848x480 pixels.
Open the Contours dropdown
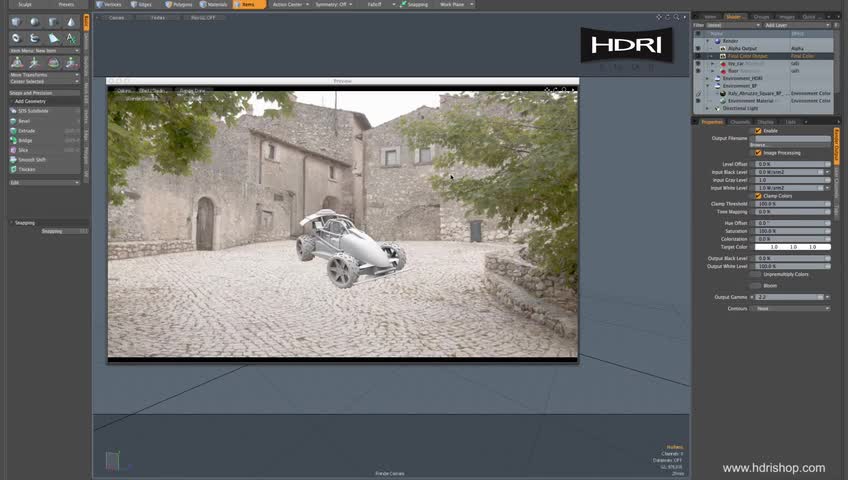792,309
